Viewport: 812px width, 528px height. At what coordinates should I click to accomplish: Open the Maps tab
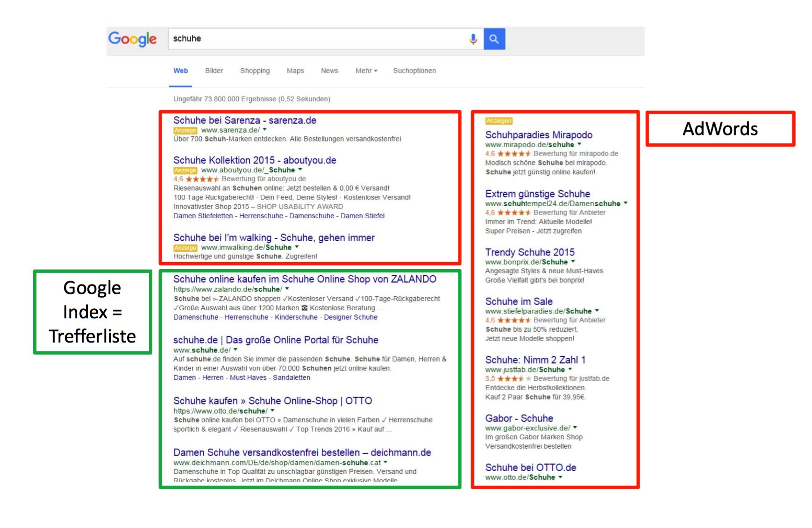pos(295,71)
